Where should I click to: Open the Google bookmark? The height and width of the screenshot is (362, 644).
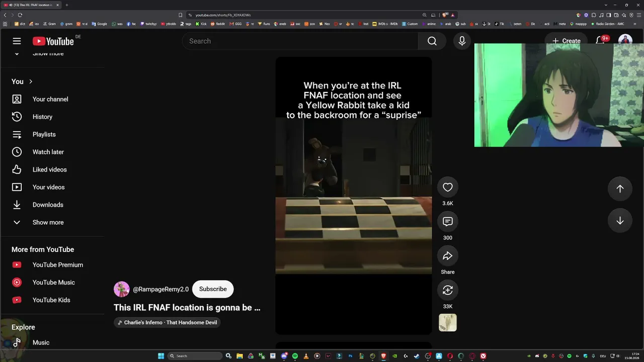pyautogui.click(x=100, y=24)
